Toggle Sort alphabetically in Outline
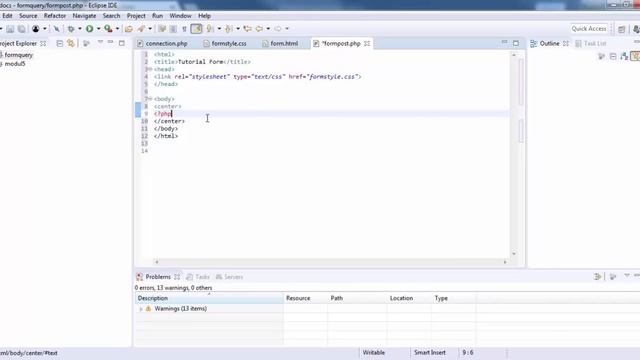640x360 pixels. (x=624, y=56)
